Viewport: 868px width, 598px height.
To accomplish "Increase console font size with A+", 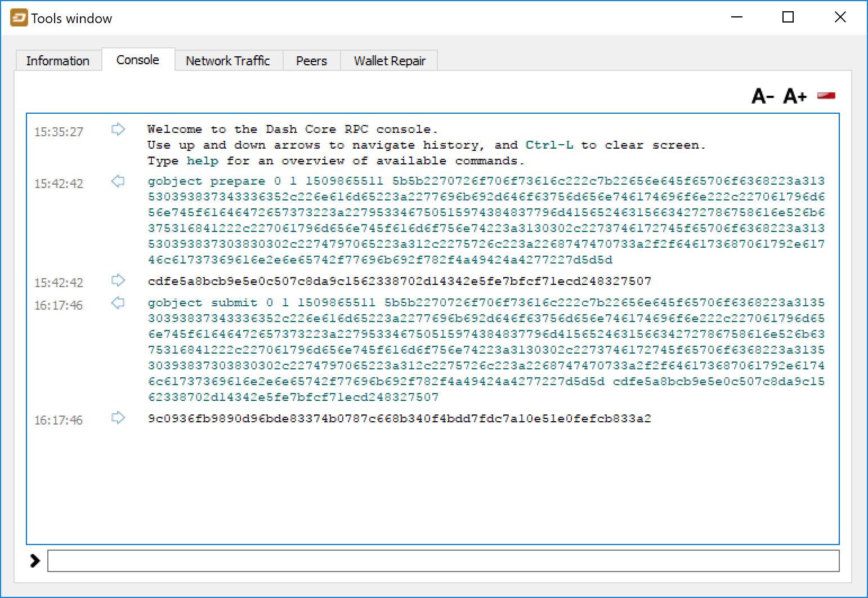I will 795,96.
